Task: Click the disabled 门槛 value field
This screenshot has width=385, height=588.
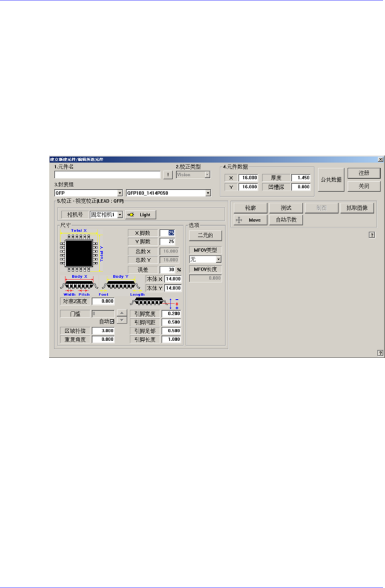Action: (103, 314)
